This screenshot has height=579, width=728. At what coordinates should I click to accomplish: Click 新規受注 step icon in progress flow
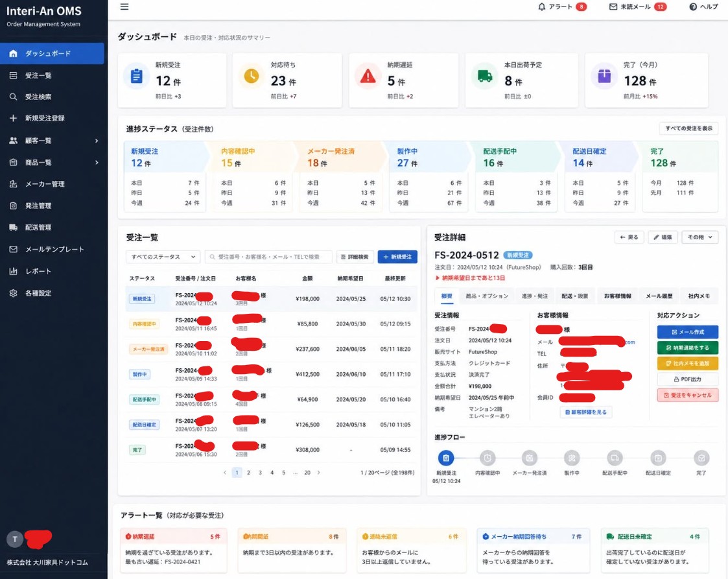(446, 458)
